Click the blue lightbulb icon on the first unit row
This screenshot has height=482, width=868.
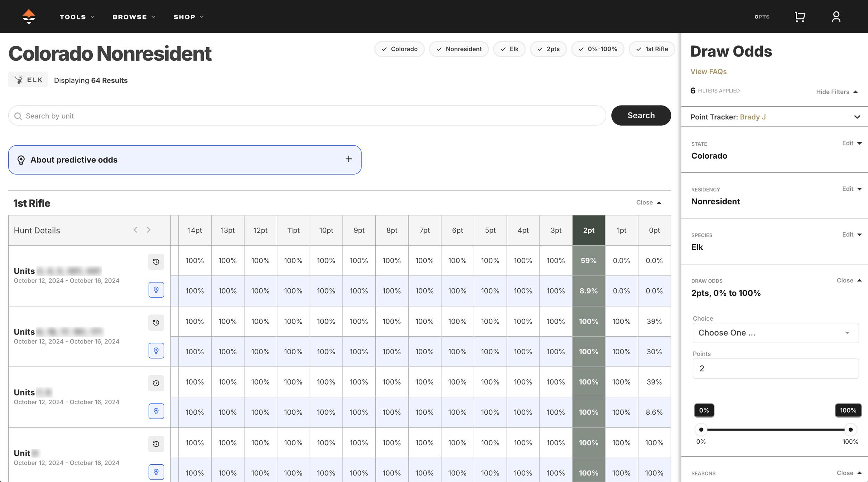(156, 290)
